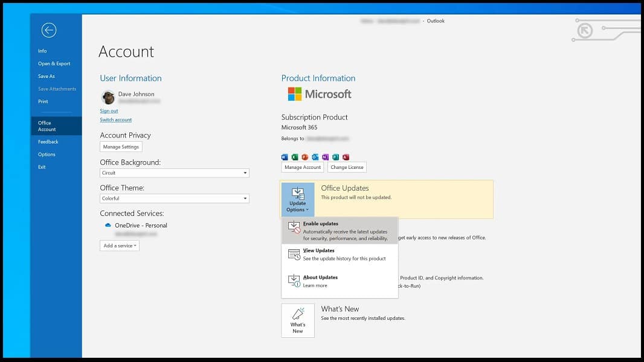Click the Excel app icon
The width and height of the screenshot is (644, 362).
tap(295, 157)
